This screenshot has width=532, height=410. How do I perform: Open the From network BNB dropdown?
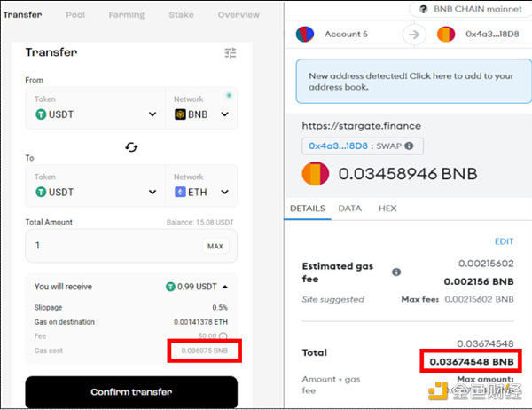(x=201, y=114)
